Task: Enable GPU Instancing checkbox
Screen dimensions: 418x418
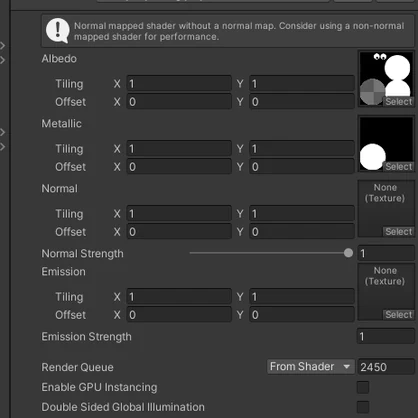Action: [363, 387]
